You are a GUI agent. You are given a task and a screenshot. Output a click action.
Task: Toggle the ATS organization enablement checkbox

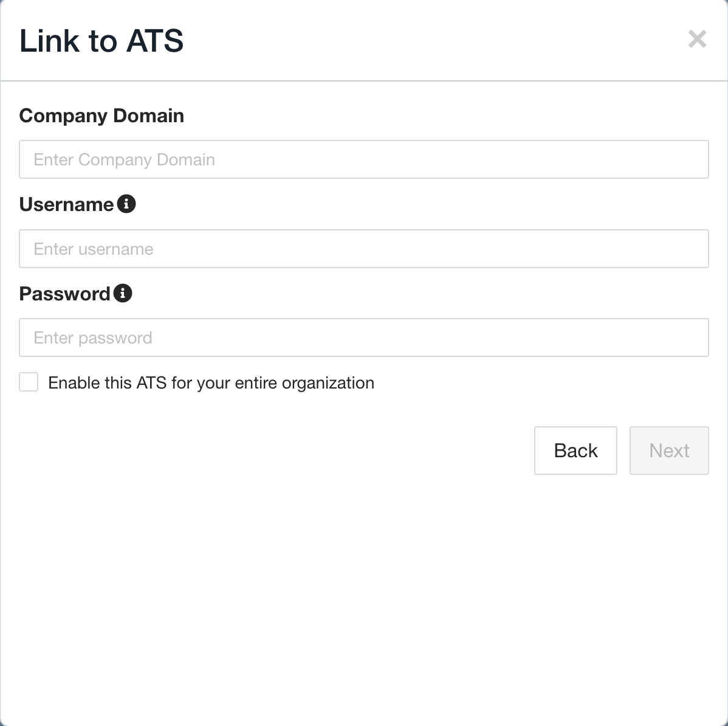29,382
